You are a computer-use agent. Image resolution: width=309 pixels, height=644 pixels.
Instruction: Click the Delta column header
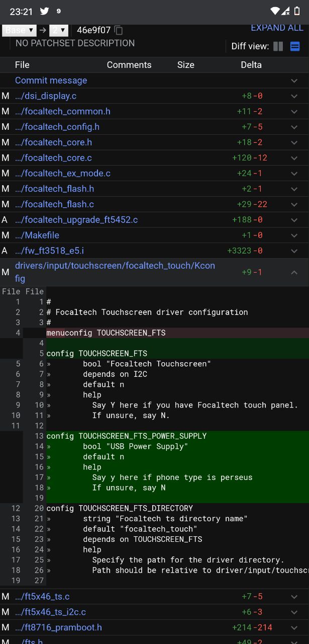251,65
